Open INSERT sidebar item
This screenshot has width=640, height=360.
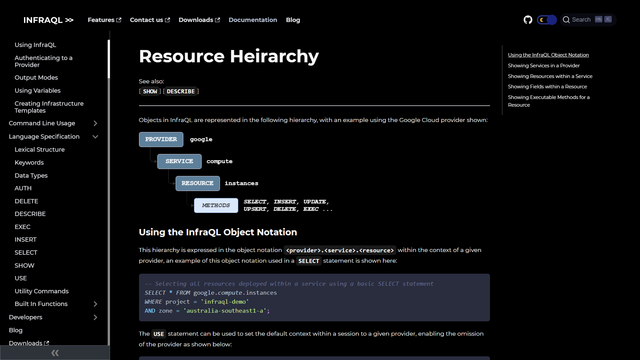pyautogui.click(x=25, y=240)
